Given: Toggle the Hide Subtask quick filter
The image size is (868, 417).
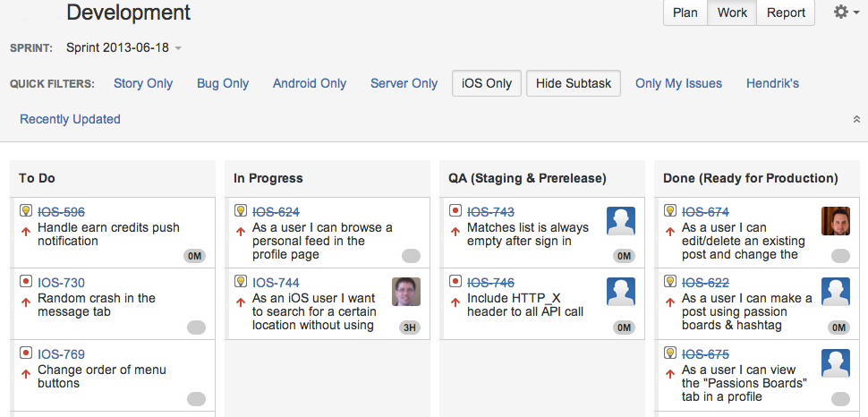Looking at the screenshot, I should [574, 83].
